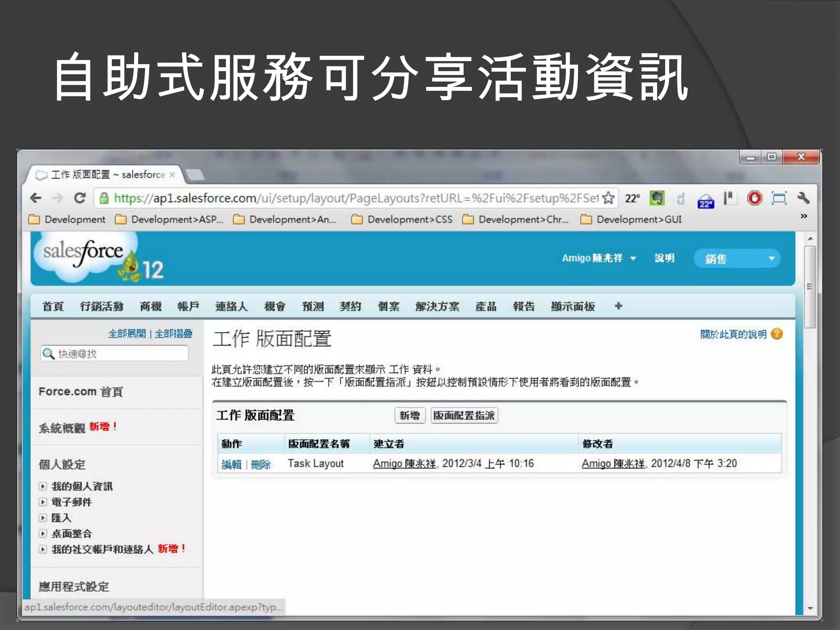The width and height of the screenshot is (840, 630).
Task: Open the Development>ASP bookmark folder
Action: [169, 219]
